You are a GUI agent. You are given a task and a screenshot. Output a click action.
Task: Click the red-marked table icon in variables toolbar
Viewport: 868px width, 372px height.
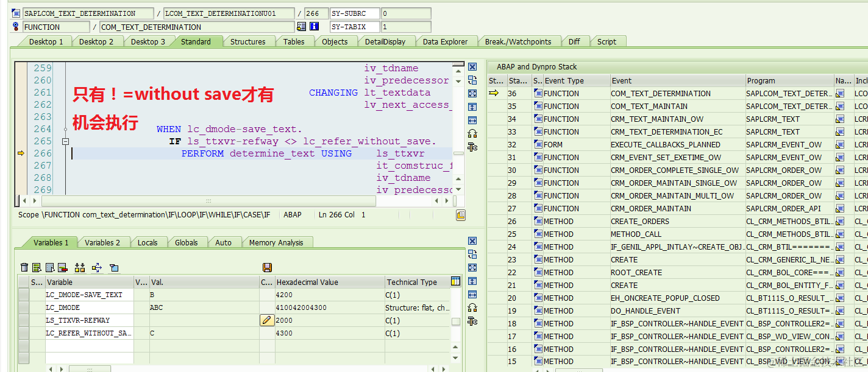[62, 267]
